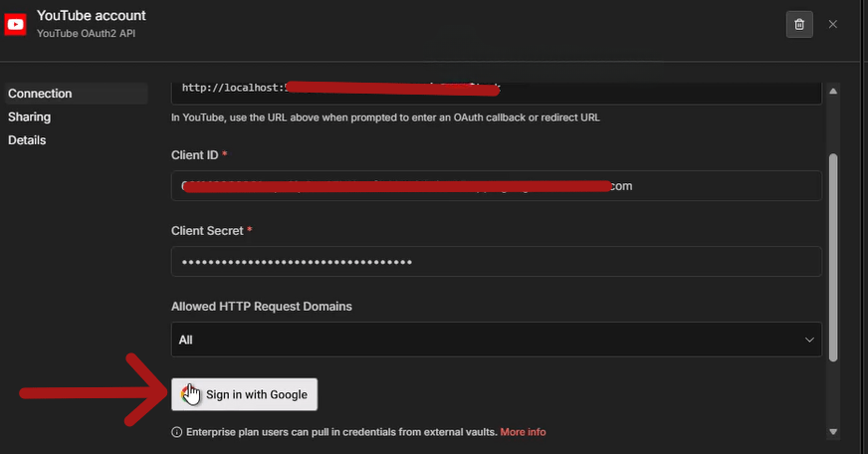868x454 pixels.
Task: Focus the Client ID input field
Action: click(497, 186)
